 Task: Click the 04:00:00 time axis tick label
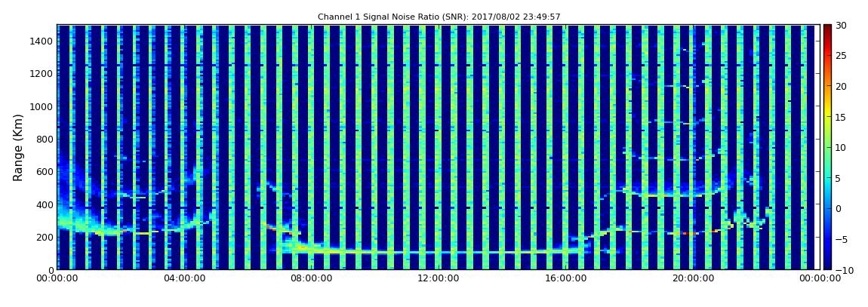pyautogui.click(x=183, y=279)
